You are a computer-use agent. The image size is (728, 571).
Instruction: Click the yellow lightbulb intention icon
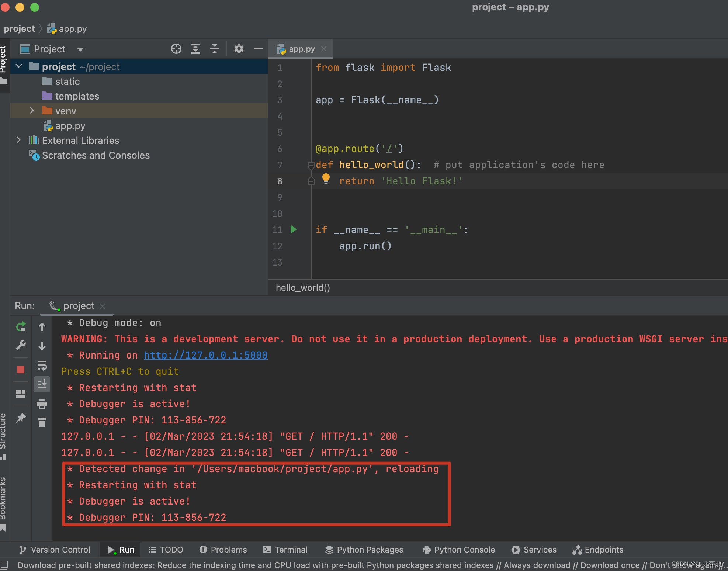[x=326, y=179]
